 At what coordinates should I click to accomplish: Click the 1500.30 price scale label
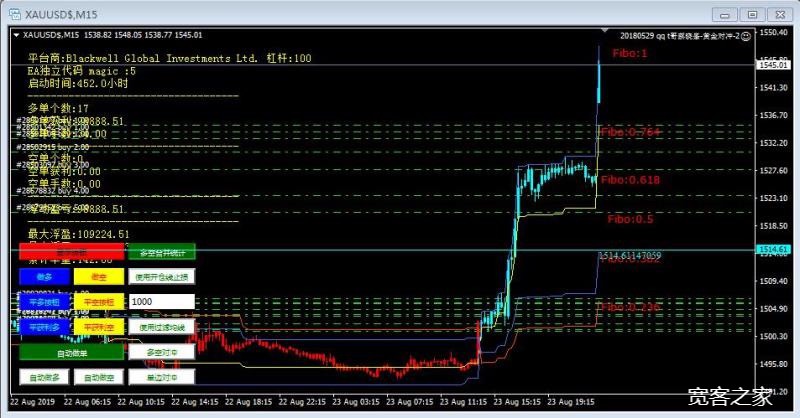coord(773,336)
